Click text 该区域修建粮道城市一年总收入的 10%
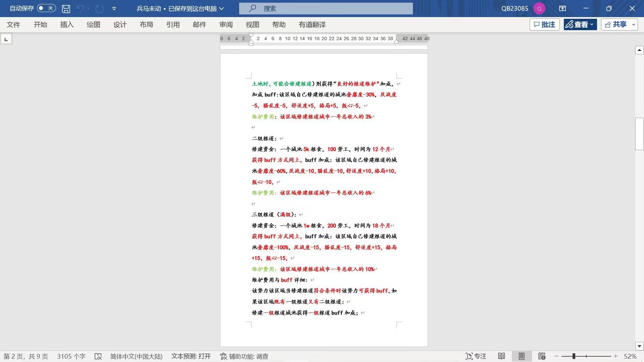 (x=327, y=269)
